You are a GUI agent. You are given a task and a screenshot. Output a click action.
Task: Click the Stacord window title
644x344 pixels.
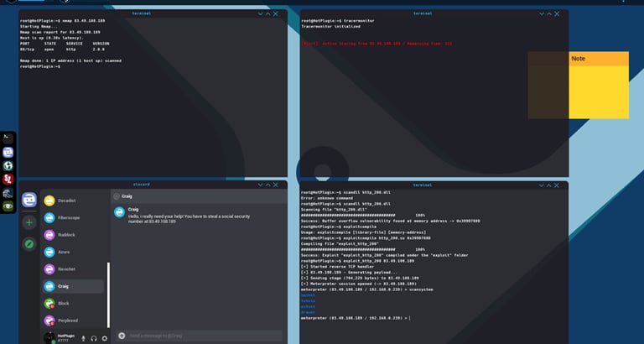[141, 185]
